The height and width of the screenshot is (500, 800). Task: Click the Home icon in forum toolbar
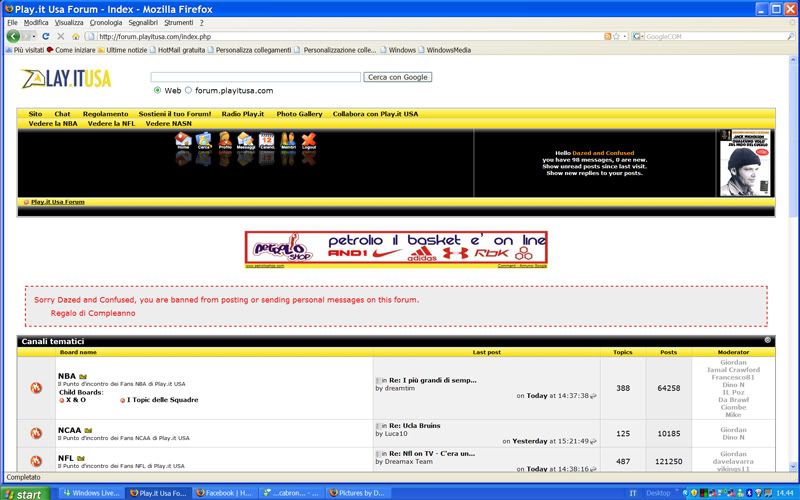click(183, 141)
